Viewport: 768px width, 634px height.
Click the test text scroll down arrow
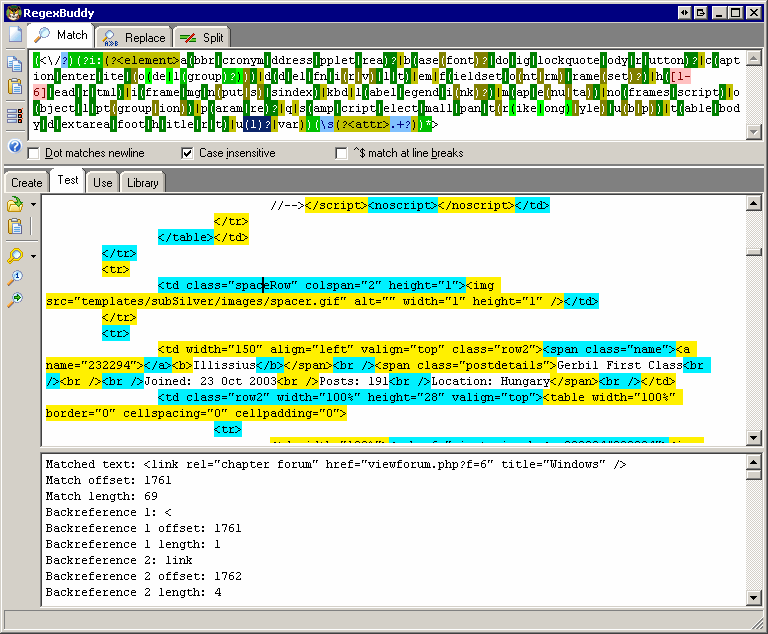click(754, 438)
